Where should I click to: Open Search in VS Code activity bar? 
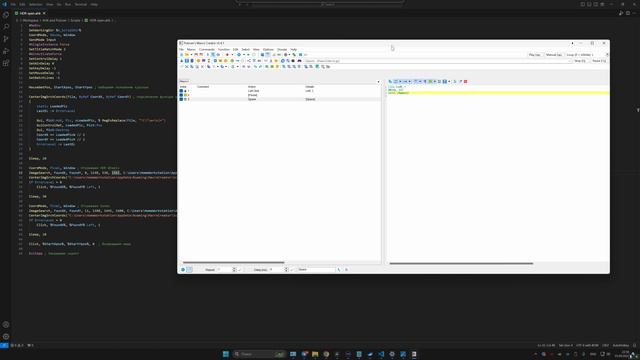tap(6, 27)
